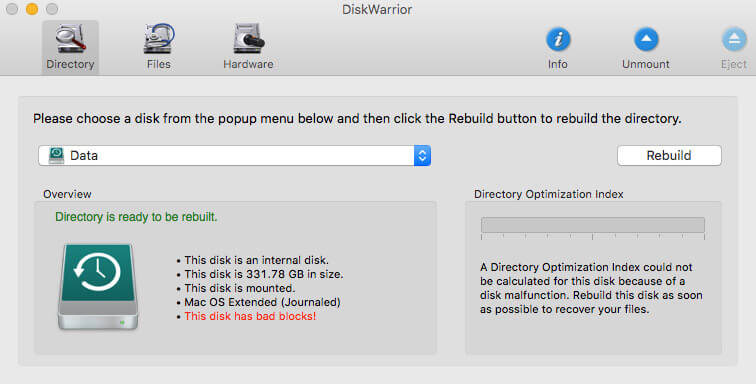Select the Hardware label in toolbar
The image size is (756, 384).
point(248,64)
